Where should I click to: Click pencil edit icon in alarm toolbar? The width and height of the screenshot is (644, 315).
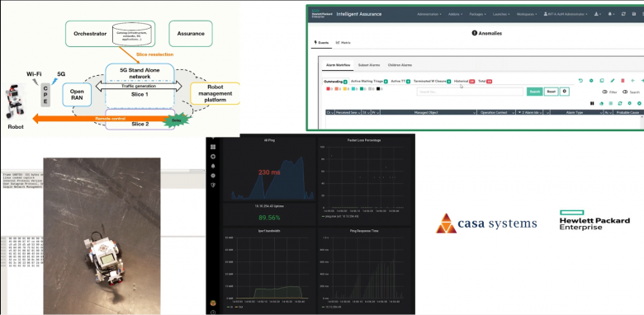(612, 81)
